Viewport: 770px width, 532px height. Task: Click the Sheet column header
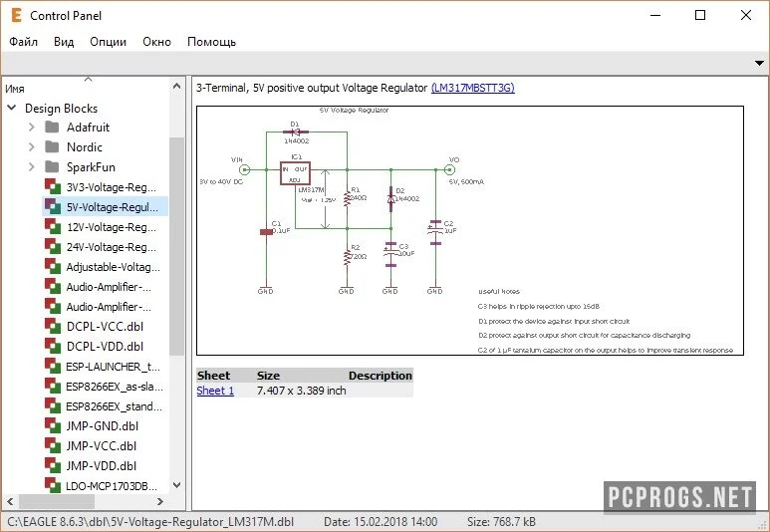click(x=213, y=376)
